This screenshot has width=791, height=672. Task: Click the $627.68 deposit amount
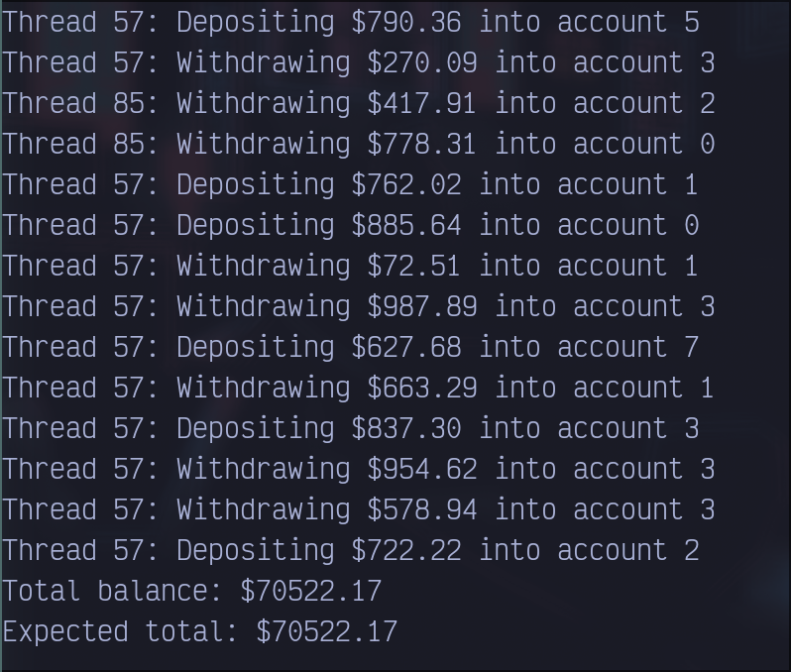click(406, 347)
